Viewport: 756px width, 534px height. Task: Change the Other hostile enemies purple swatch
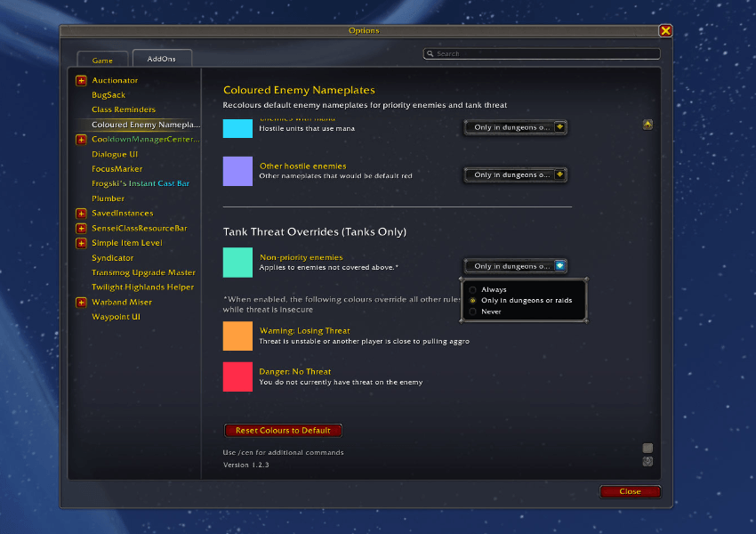click(237, 171)
